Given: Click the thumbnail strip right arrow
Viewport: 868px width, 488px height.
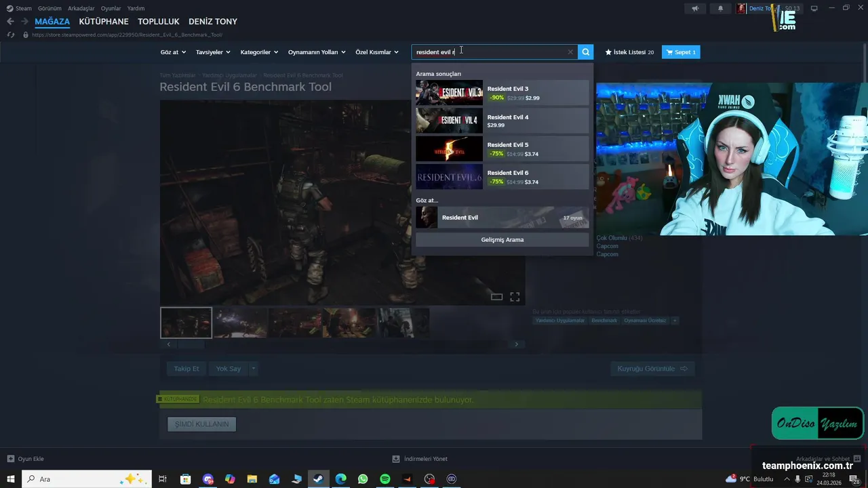Looking at the screenshot, I should point(516,344).
